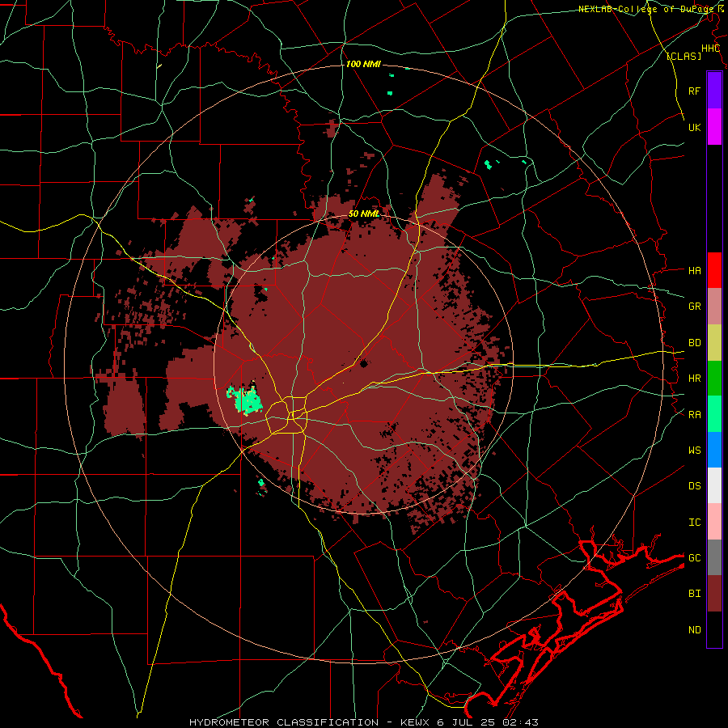The height and width of the screenshot is (728, 728).
Task: Select the GC gray legend swatch
Action: (714, 557)
